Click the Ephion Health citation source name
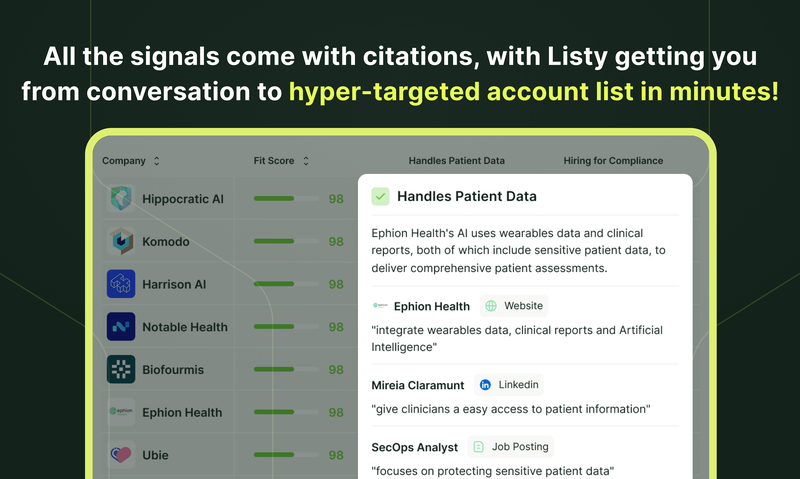The image size is (800, 479). 432,306
